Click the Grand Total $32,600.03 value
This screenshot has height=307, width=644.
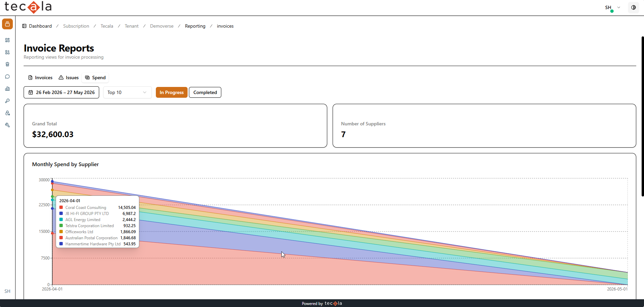tap(53, 134)
